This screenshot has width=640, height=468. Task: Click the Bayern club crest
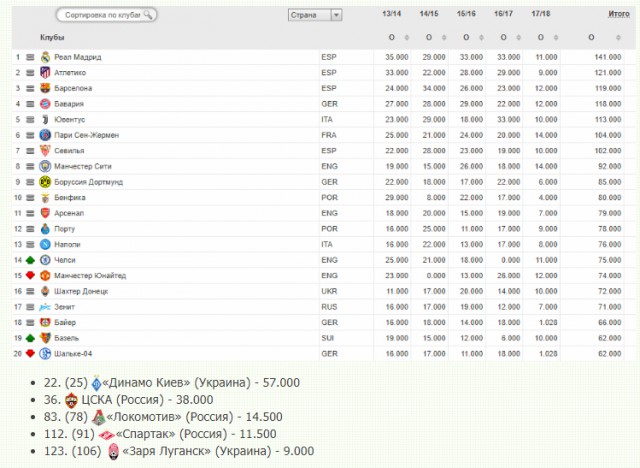[45, 104]
